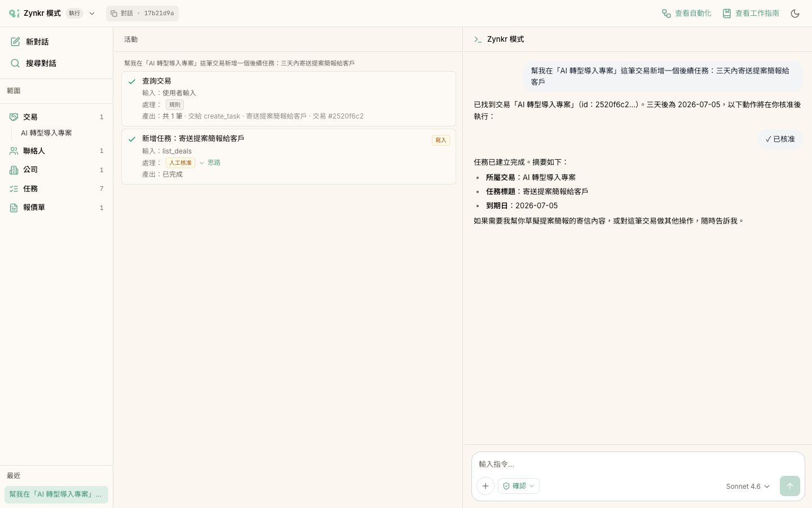Click the 規則 tag in 查詢交易
Image resolution: width=812 pixels, height=508 pixels.
point(175,104)
